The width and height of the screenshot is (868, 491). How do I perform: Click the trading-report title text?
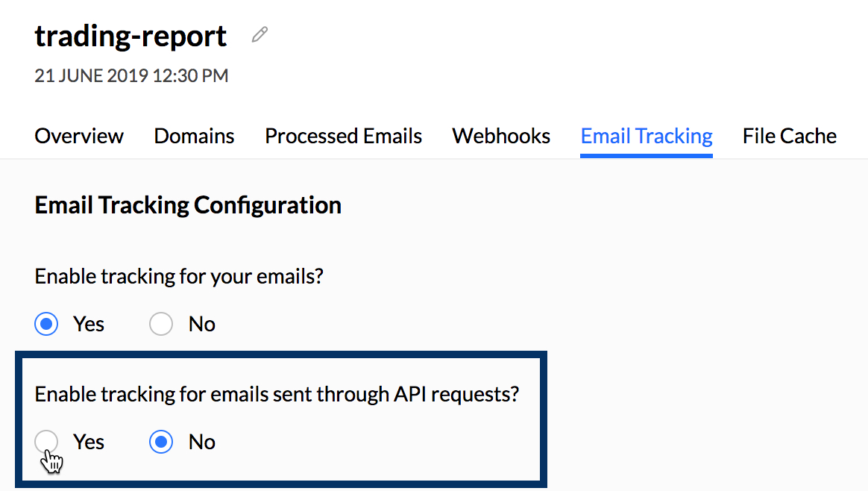tap(130, 37)
